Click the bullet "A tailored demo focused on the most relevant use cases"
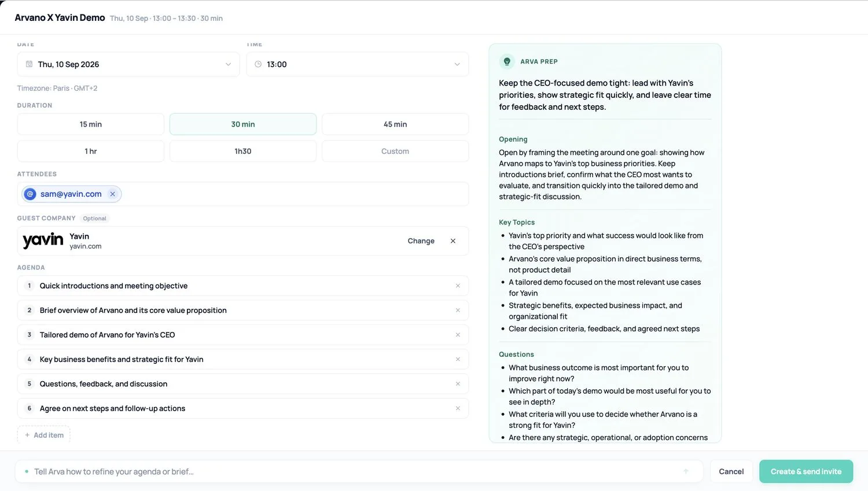 [x=605, y=287]
